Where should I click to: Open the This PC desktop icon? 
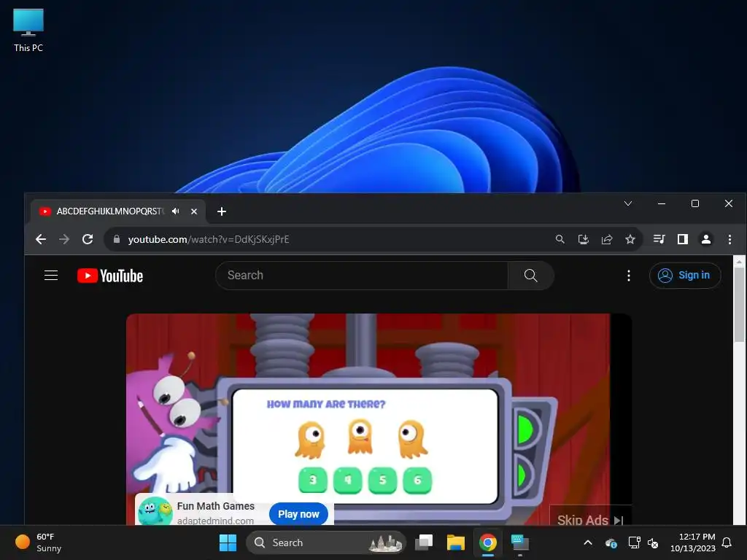coord(28,30)
